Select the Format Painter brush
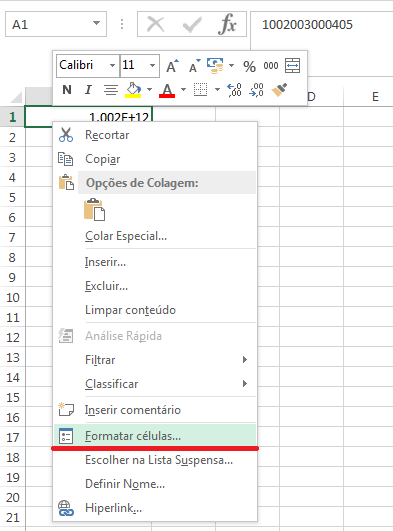 [280, 90]
